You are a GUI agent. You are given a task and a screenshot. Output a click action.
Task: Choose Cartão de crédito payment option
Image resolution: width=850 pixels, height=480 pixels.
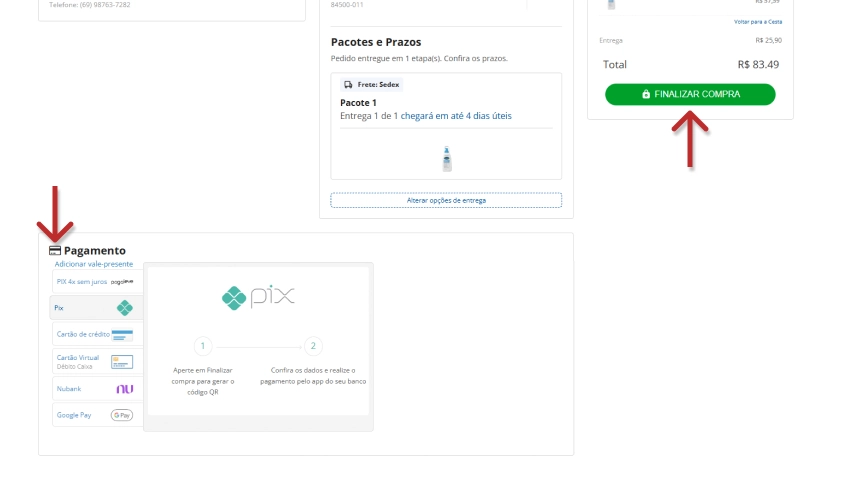pos(82,334)
